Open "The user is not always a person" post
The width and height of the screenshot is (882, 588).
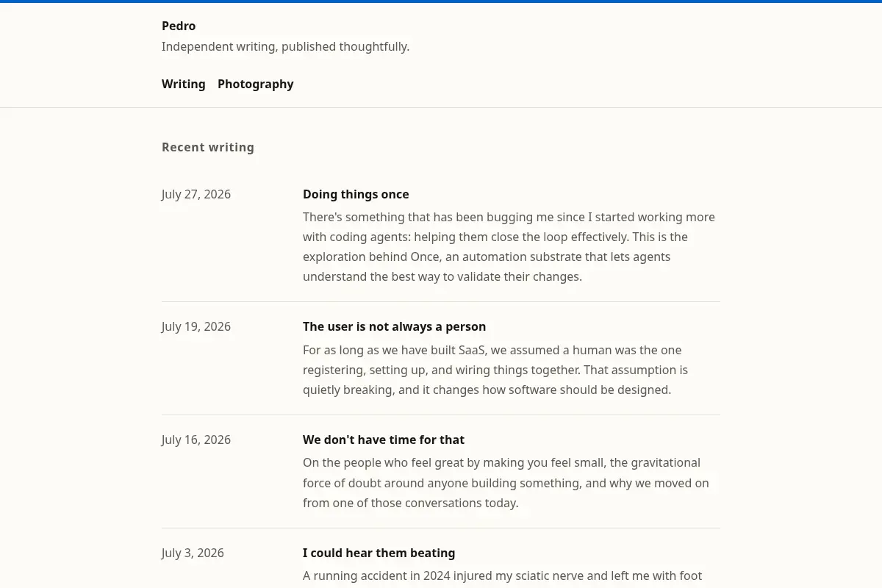394,326
